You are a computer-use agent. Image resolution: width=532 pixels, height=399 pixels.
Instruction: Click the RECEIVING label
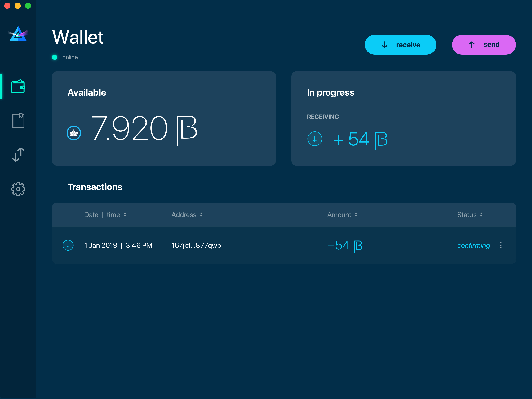coord(323,117)
